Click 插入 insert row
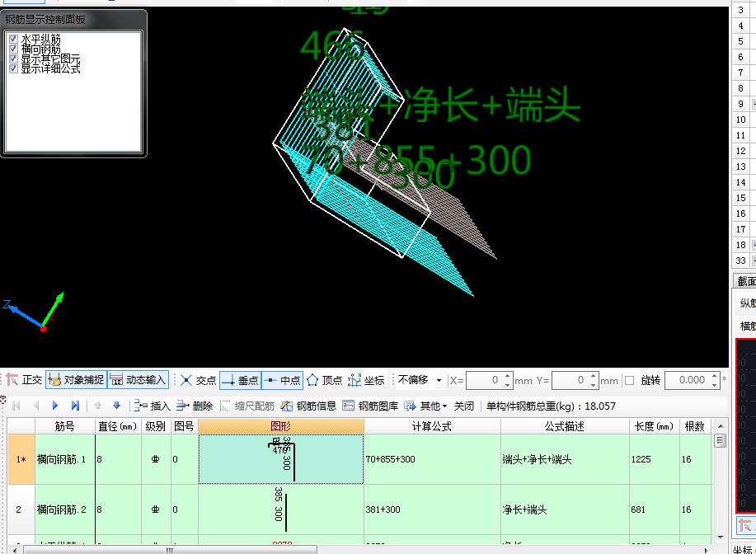The width and height of the screenshot is (756, 554). point(152,406)
